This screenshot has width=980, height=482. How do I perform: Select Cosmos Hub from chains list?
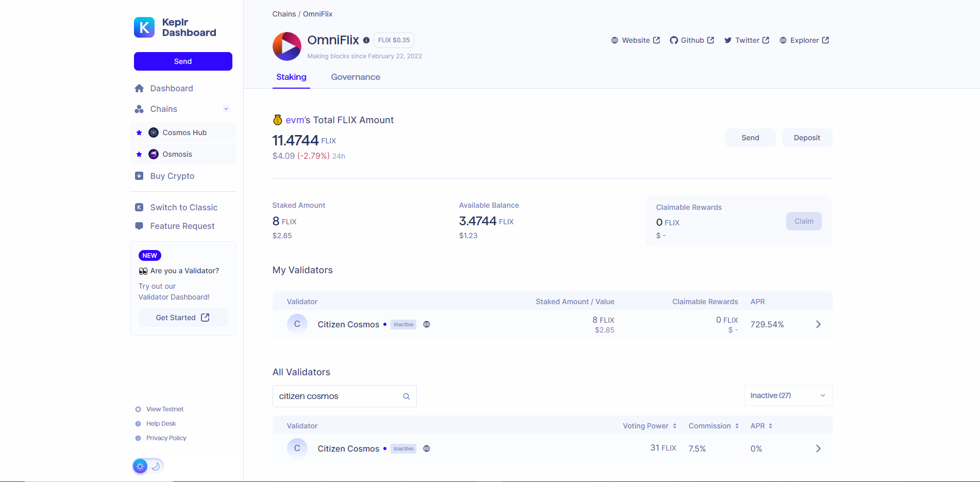click(183, 132)
